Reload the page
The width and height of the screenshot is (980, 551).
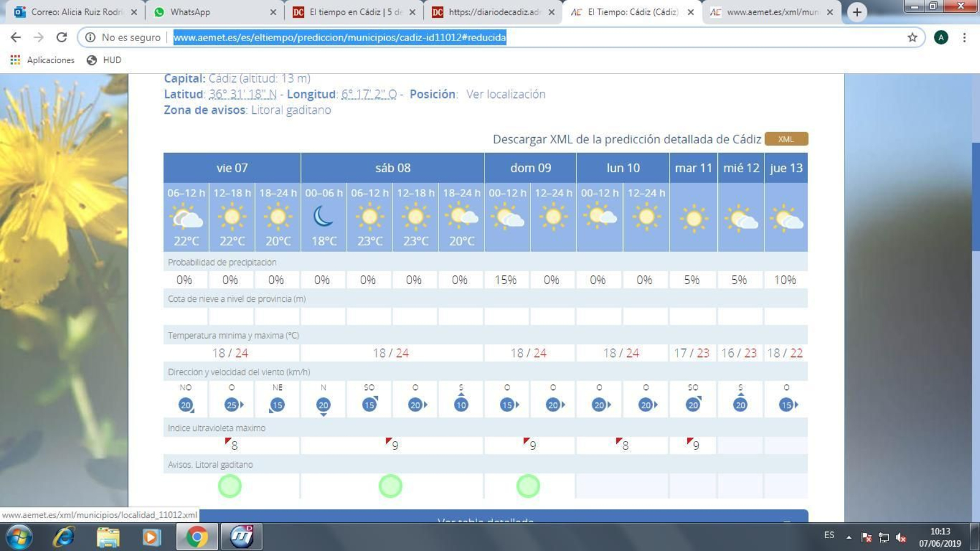pyautogui.click(x=62, y=37)
